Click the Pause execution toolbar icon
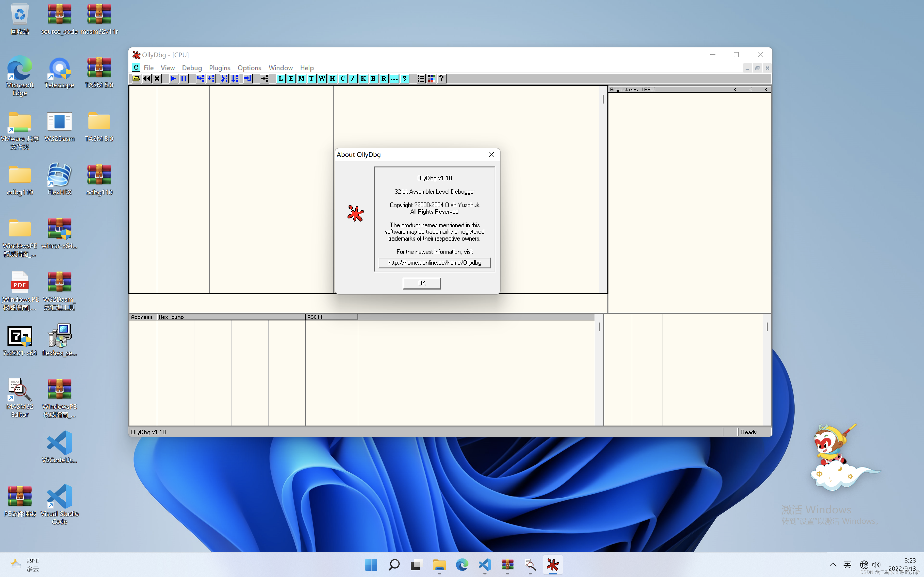This screenshot has width=924, height=577. pyautogui.click(x=184, y=79)
